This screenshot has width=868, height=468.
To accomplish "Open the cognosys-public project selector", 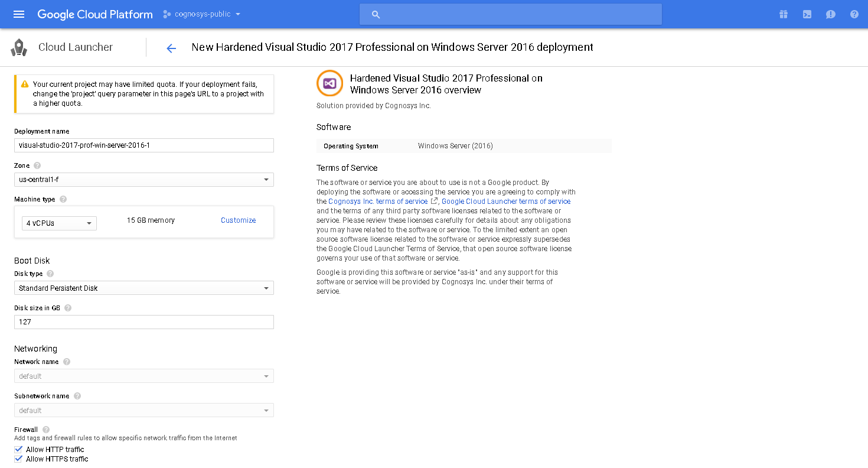I will (202, 14).
